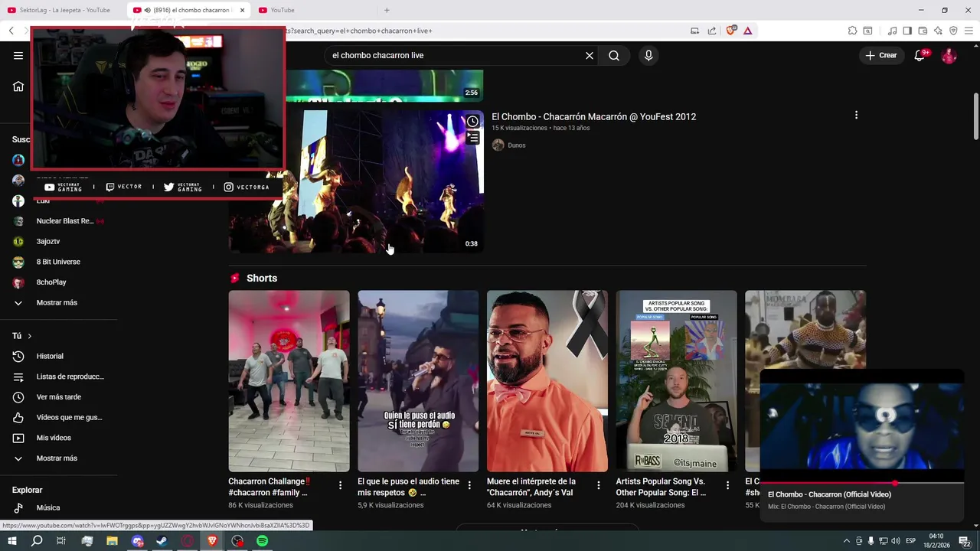This screenshot has height=551, width=980.
Task: Open Brave Wallet icon
Action: tap(923, 31)
